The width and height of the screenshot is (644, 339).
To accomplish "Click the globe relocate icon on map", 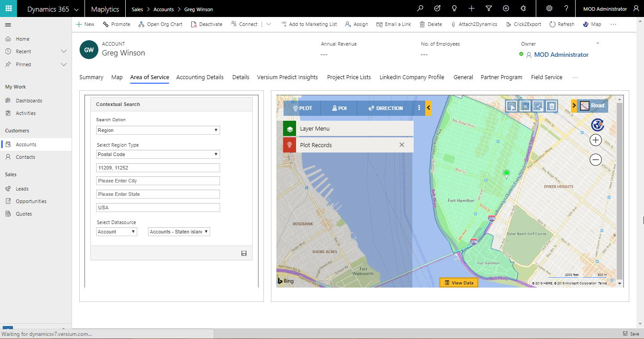I will coord(597,125).
